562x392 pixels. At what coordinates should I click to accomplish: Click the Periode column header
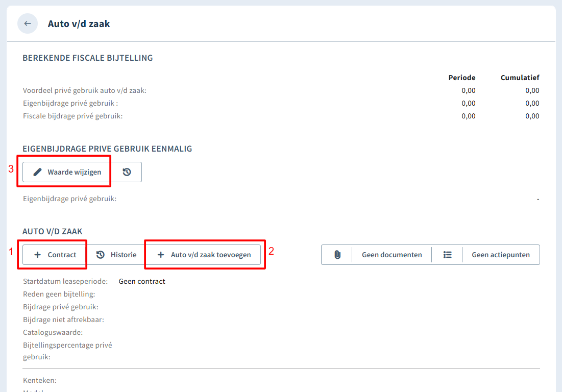click(x=461, y=78)
